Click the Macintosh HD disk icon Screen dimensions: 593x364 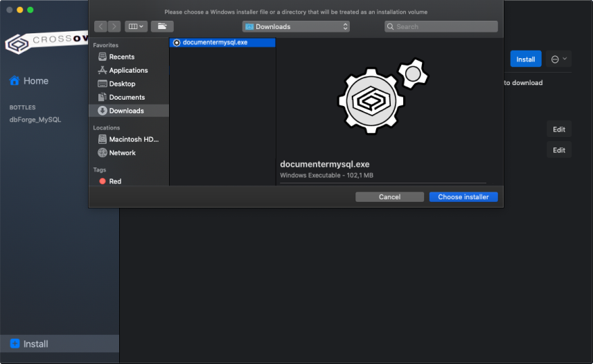[x=102, y=139]
